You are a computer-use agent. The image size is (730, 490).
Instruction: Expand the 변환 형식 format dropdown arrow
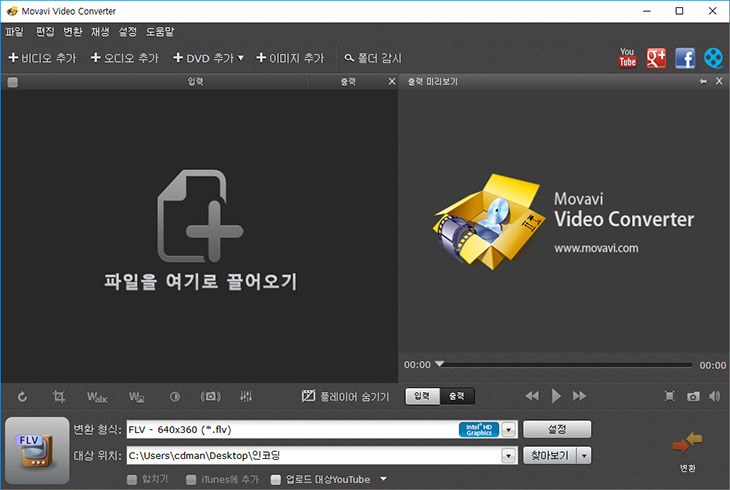coord(509,429)
